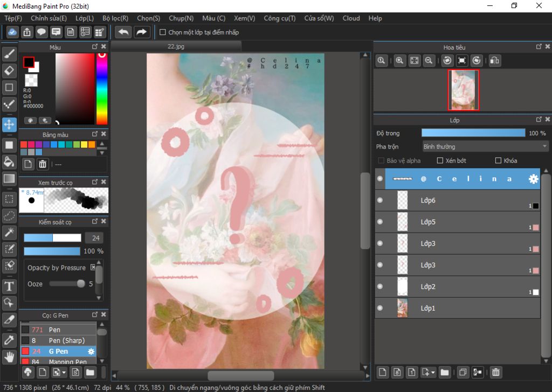The width and height of the screenshot is (552, 392).
Task: Select the Eraser tool
Action: [x=9, y=71]
